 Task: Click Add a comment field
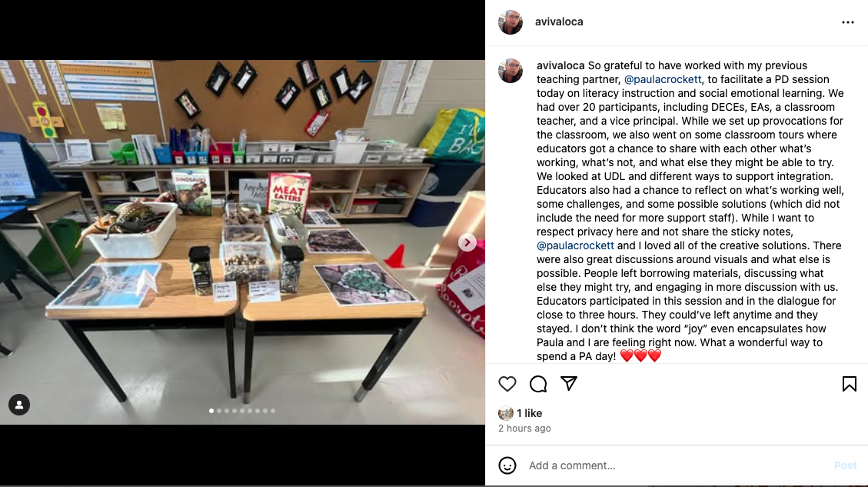pos(675,465)
